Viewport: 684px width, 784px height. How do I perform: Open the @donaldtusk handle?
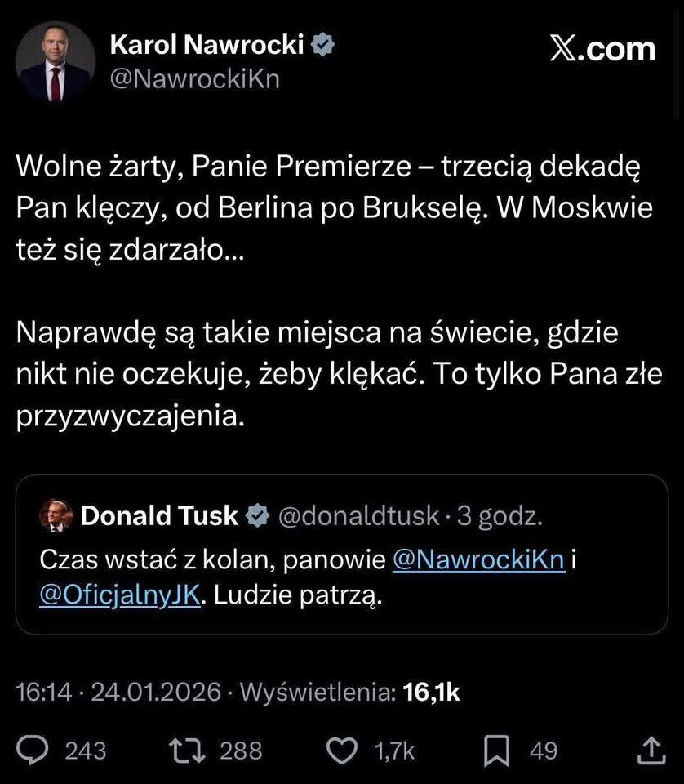pyautogui.click(x=358, y=515)
